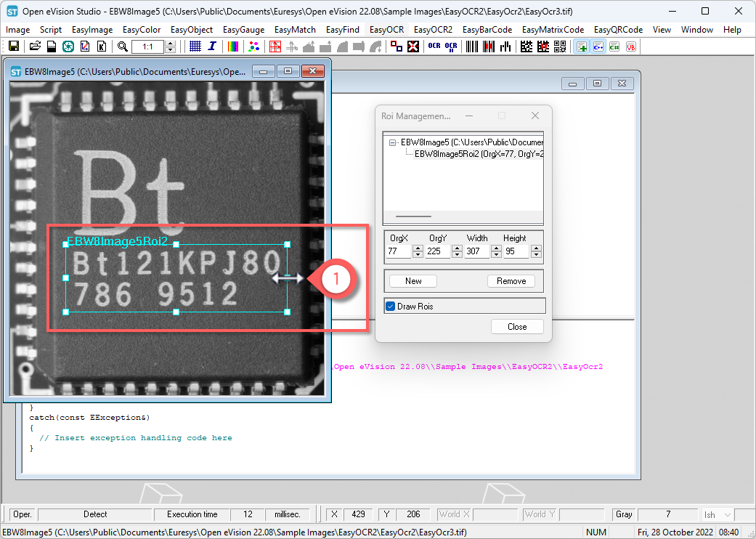Click the Remove button in Roi Management
Screen dimensions: 756x539
[x=511, y=281]
